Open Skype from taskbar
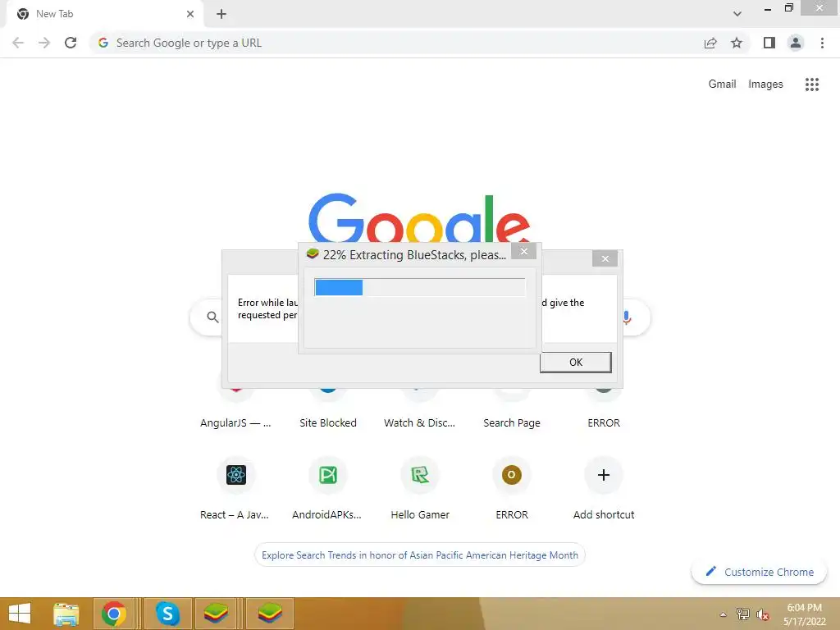The height and width of the screenshot is (630, 840). pos(167,614)
